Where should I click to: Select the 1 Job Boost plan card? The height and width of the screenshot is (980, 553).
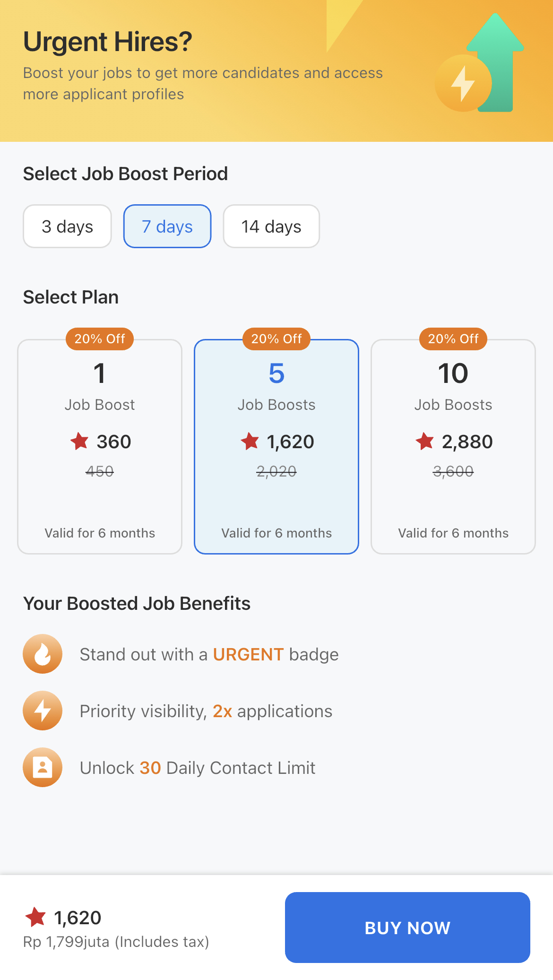100,446
